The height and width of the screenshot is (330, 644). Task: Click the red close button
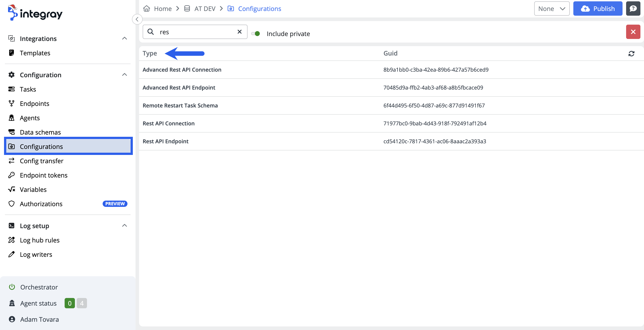pyautogui.click(x=633, y=32)
